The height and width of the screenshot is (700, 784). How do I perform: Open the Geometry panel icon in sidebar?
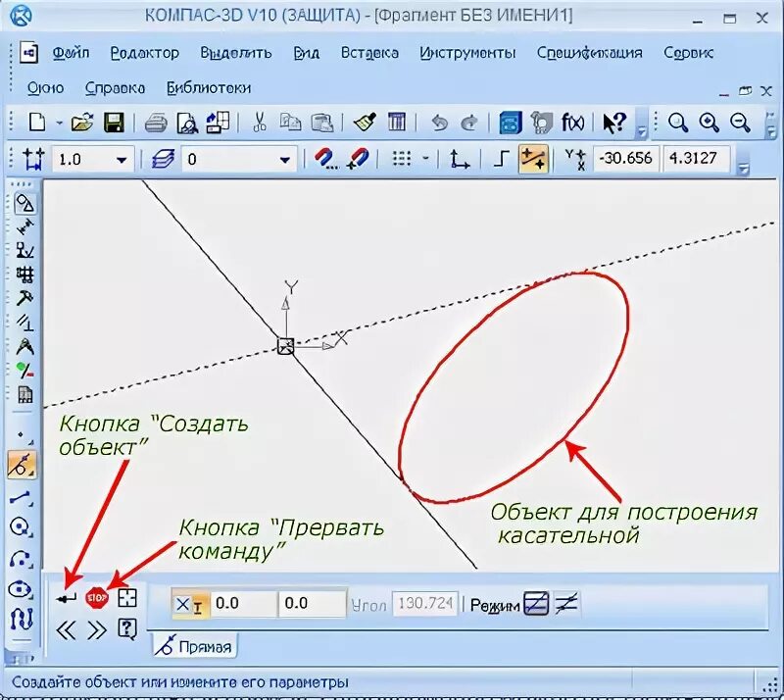pyautogui.click(x=24, y=204)
